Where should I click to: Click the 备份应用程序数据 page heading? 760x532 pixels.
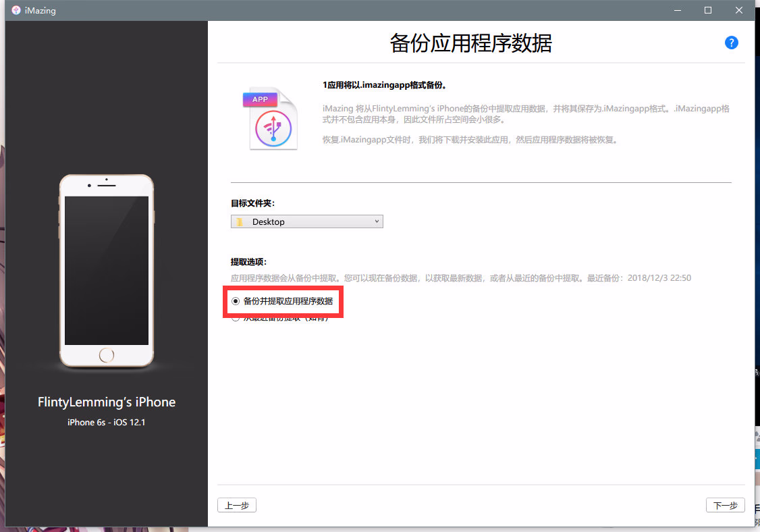(470, 43)
